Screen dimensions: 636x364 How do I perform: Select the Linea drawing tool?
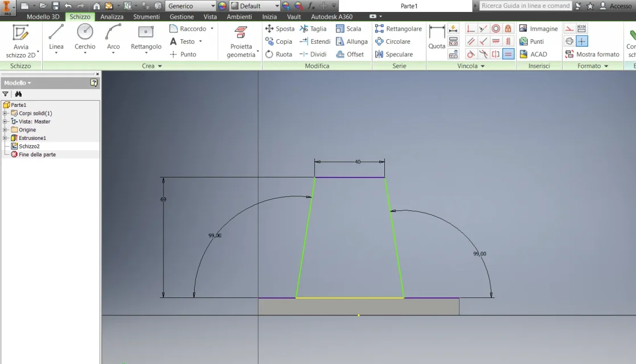[x=56, y=39]
